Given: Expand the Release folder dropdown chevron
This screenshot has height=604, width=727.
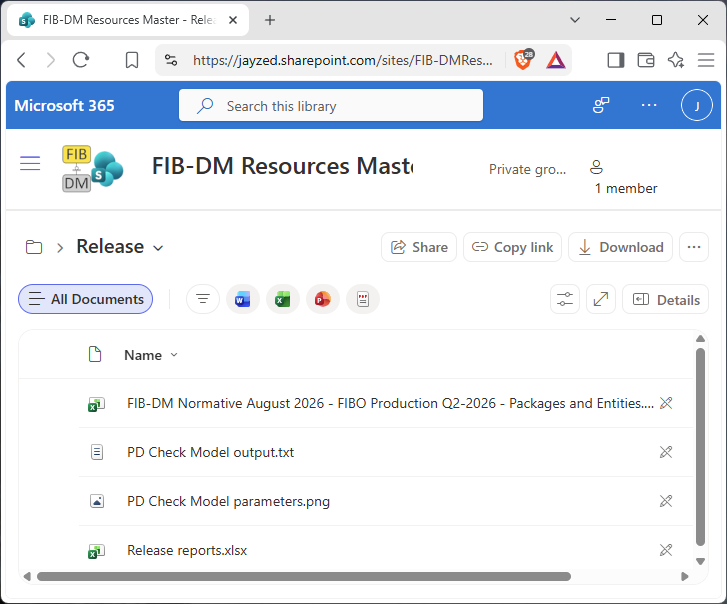Looking at the screenshot, I should [158, 248].
